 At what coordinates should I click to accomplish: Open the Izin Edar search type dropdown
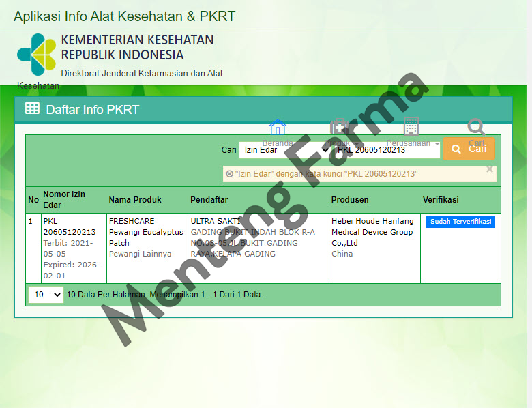[285, 149]
